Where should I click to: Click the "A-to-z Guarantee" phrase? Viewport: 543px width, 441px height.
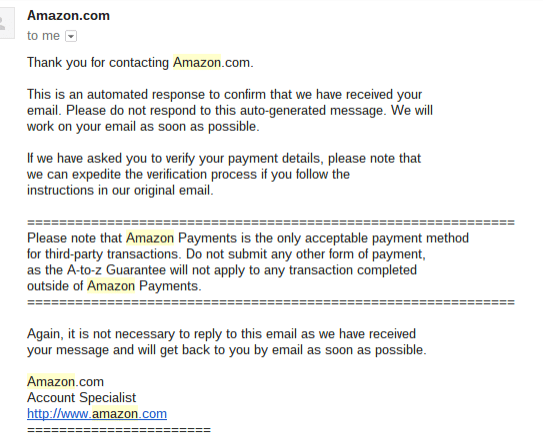tap(116, 270)
